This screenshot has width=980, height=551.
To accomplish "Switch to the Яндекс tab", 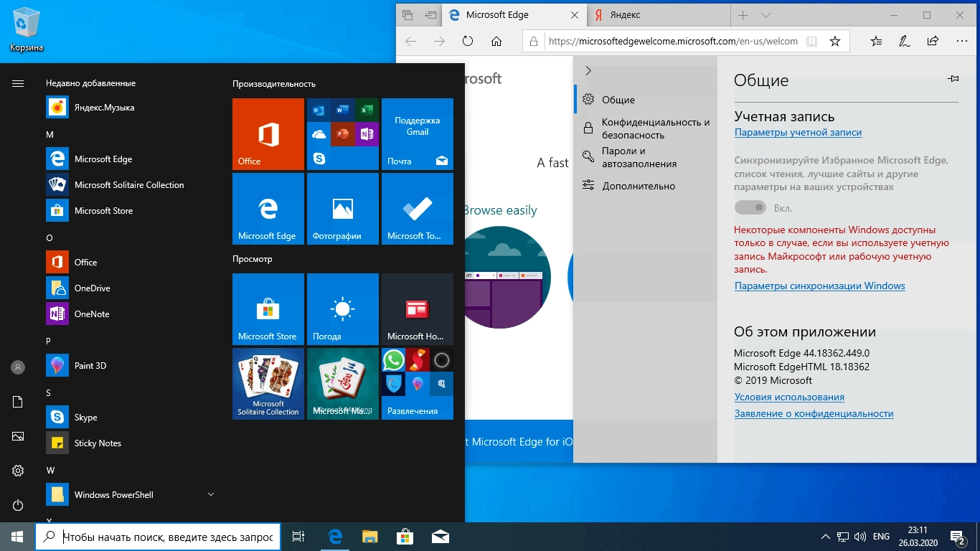I will pyautogui.click(x=659, y=14).
